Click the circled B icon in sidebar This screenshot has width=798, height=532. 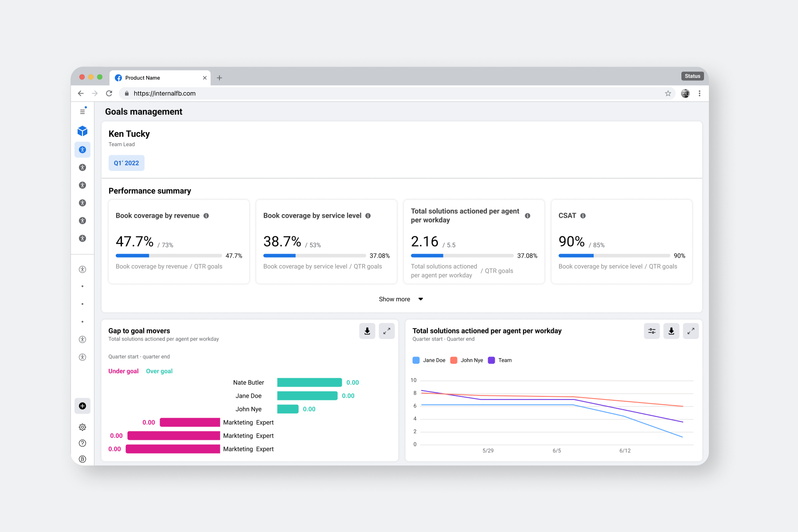point(82,459)
